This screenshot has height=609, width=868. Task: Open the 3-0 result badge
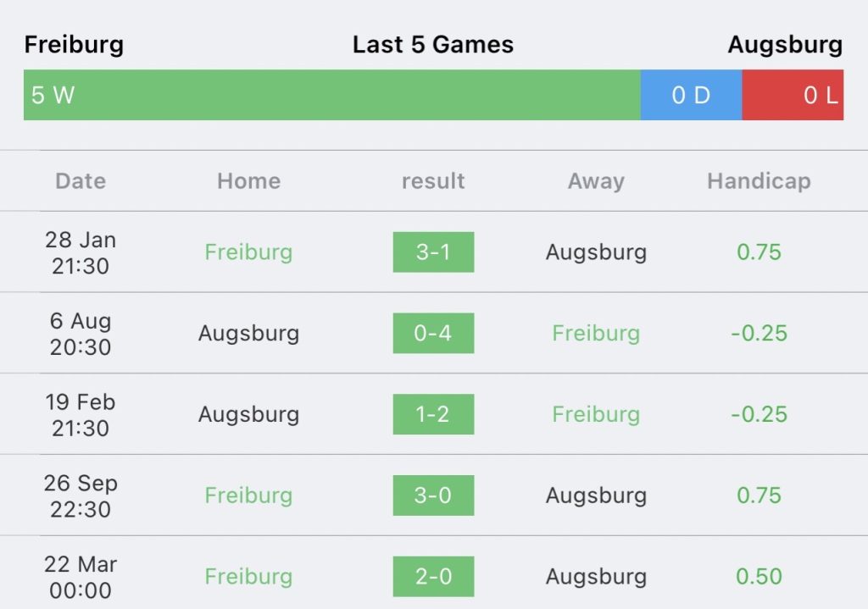point(433,495)
